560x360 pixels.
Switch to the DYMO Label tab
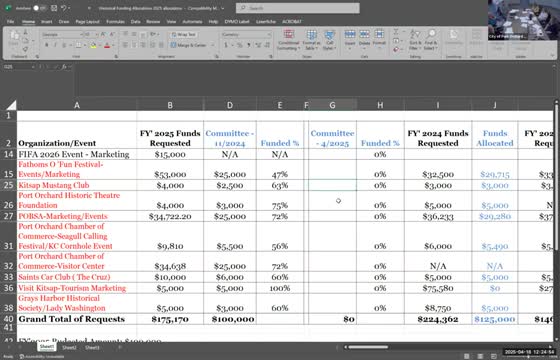point(237,21)
